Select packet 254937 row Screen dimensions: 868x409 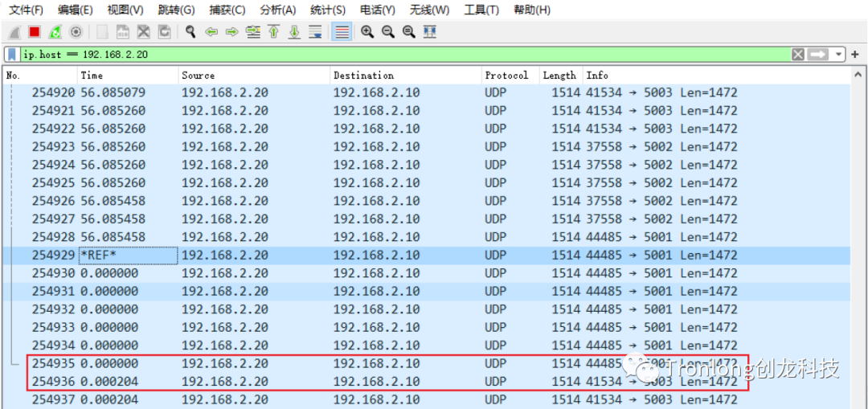coord(427,399)
